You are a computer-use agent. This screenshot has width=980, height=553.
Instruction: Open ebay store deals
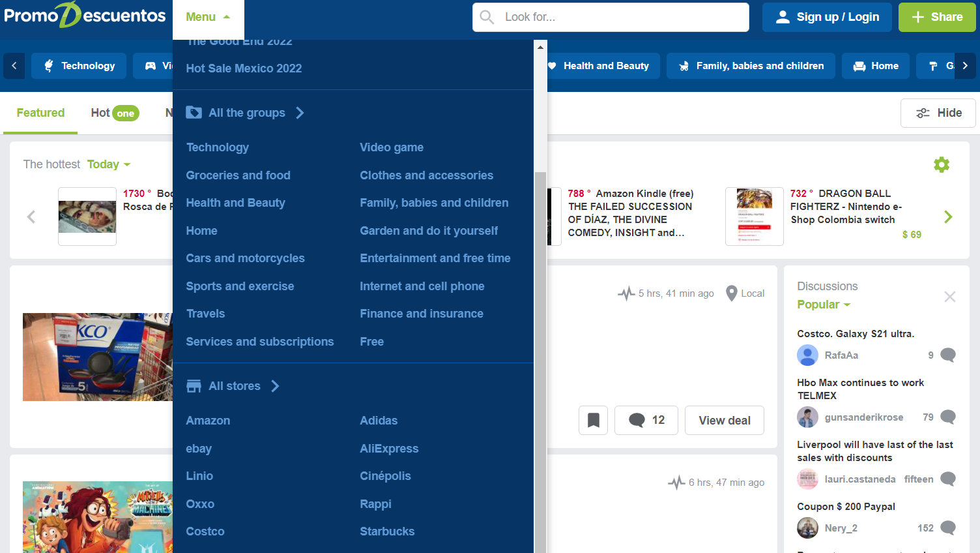pos(199,449)
